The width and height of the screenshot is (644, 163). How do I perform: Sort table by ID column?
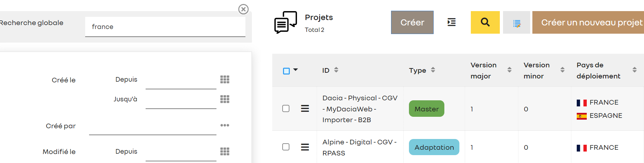point(336,70)
